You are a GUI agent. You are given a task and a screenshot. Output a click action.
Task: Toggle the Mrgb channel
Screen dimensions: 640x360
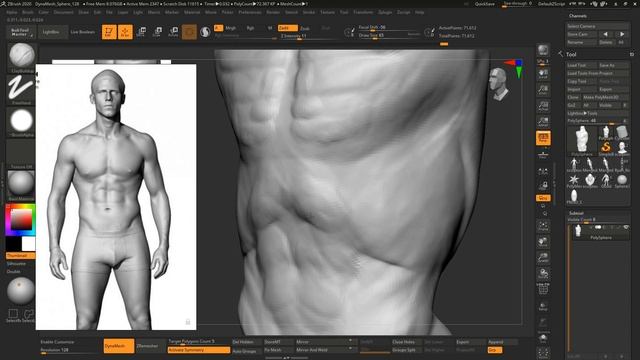coord(231,28)
